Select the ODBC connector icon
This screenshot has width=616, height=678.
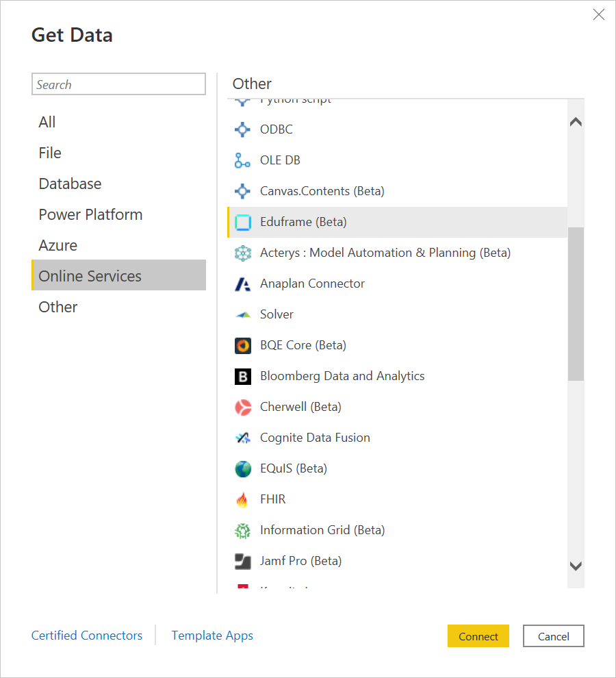point(243,129)
